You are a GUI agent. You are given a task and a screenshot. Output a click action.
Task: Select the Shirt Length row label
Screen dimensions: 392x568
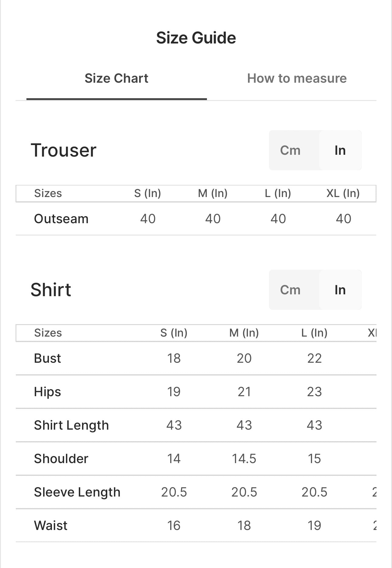click(x=71, y=425)
